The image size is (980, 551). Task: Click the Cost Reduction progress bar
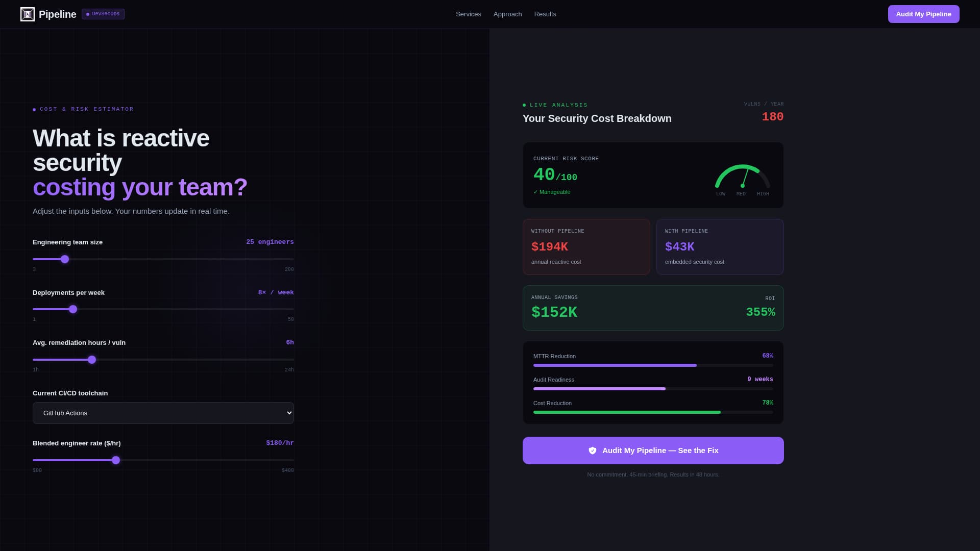[653, 412]
